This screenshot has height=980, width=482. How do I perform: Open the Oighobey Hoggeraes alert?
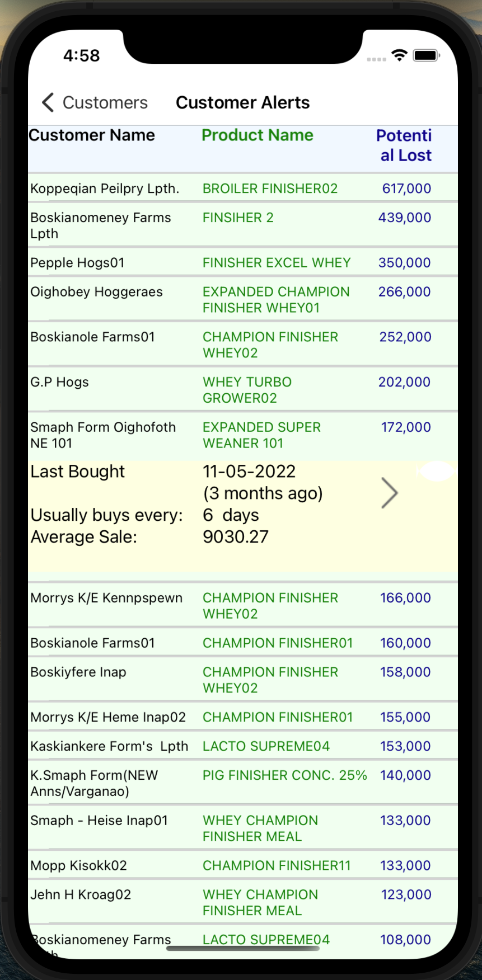pyautogui.click(x=243, y=300)
